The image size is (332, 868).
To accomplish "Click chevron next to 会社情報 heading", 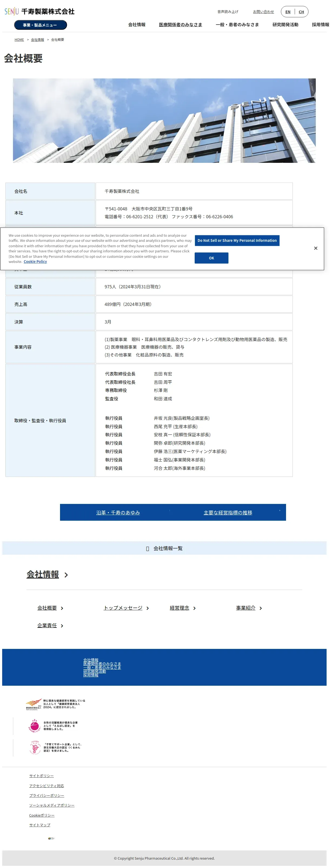I will (66, 575).
